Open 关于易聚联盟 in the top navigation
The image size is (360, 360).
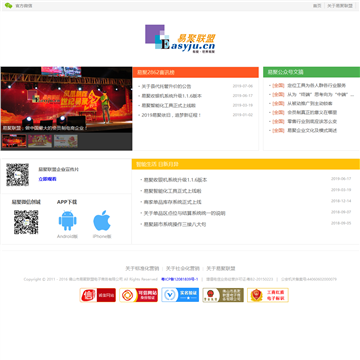[340, 6]
